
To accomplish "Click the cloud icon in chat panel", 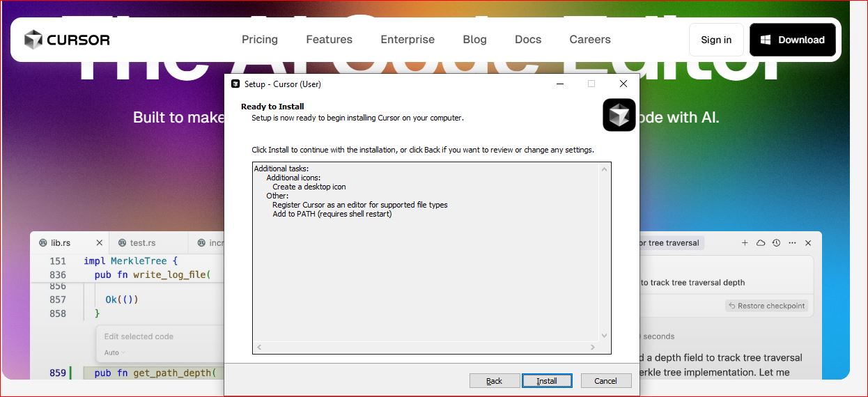I will pyautogui.click(x=761, y=243).
